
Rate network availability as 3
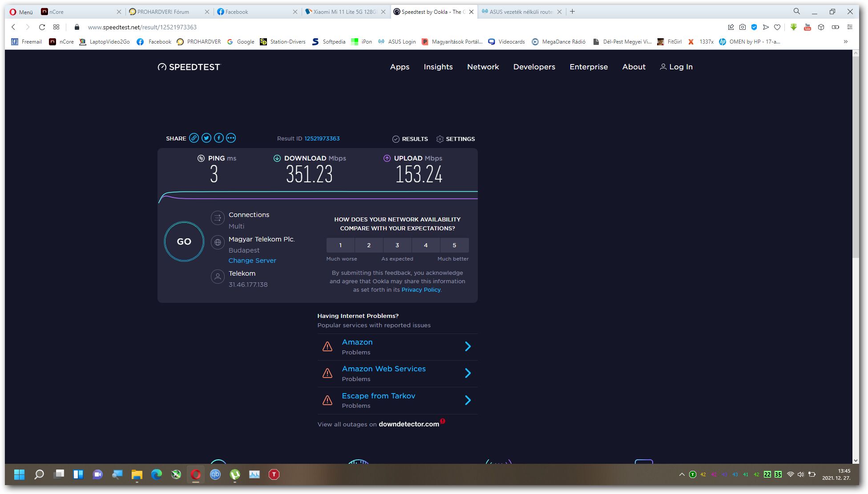coord(397,245)
